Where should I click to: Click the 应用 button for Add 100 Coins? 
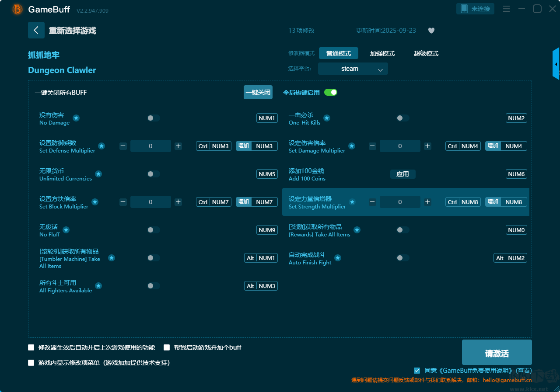(402, 174)
